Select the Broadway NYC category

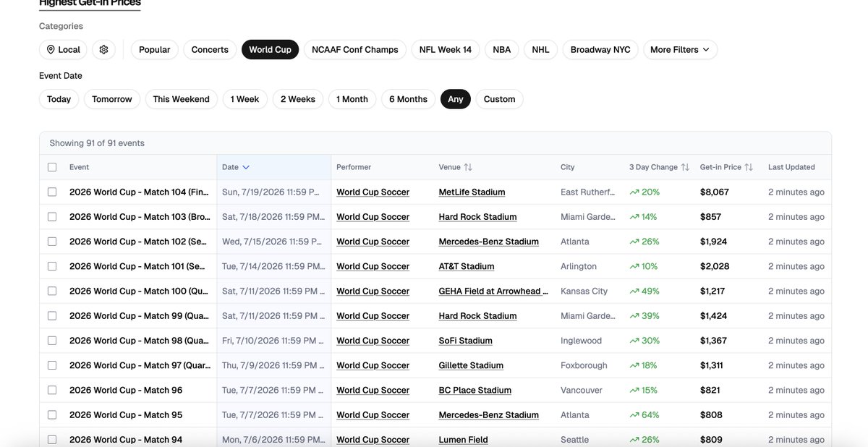tap(600, 49)
